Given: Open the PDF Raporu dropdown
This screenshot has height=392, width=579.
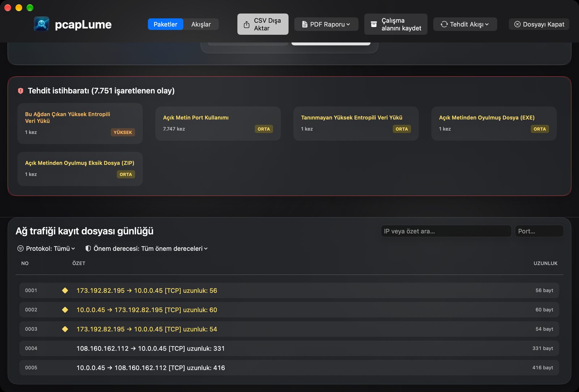Looking at the screenshot, I should 326,24.
